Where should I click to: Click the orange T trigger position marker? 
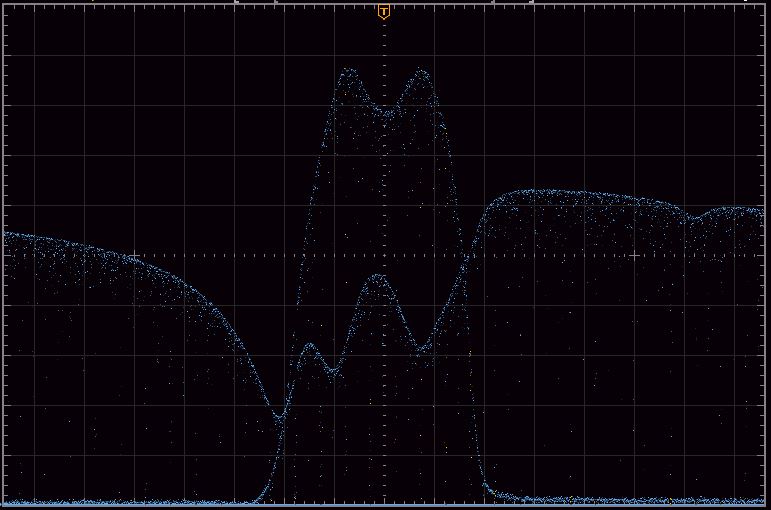click(x=384, y=12)
